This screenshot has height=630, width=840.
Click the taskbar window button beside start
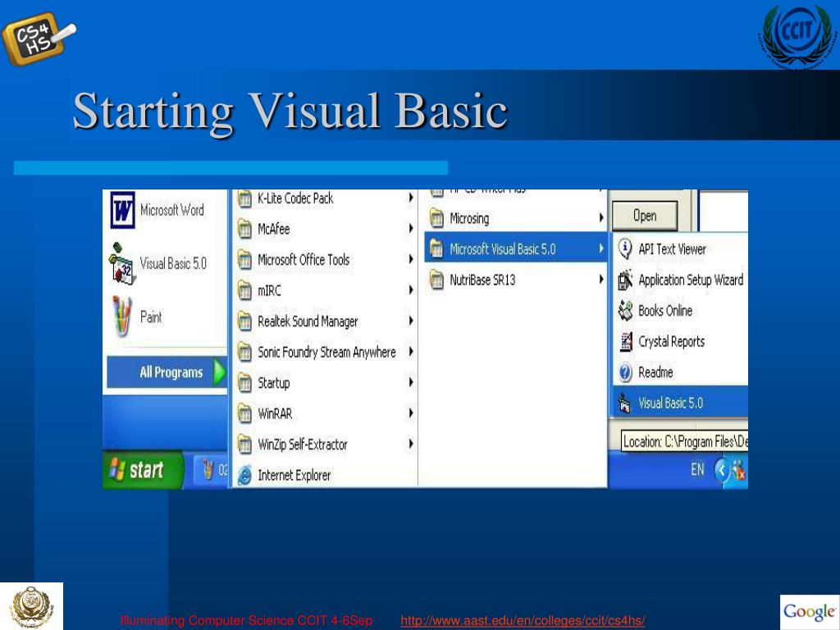pyautogui.click(x=212, y=470)
